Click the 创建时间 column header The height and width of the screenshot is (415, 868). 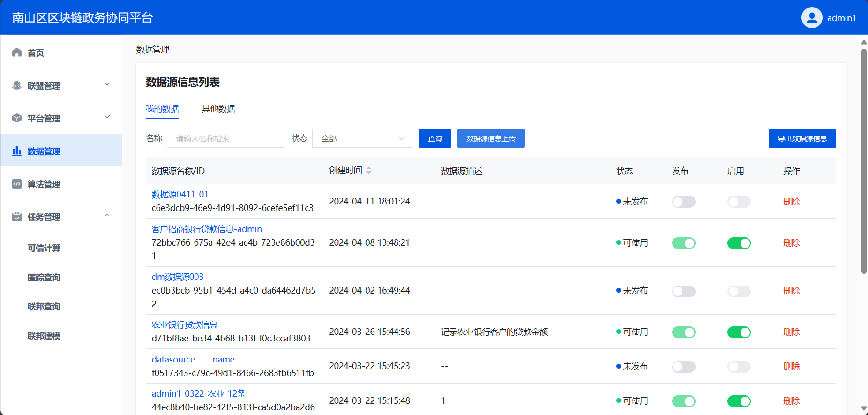click(345, 170)
